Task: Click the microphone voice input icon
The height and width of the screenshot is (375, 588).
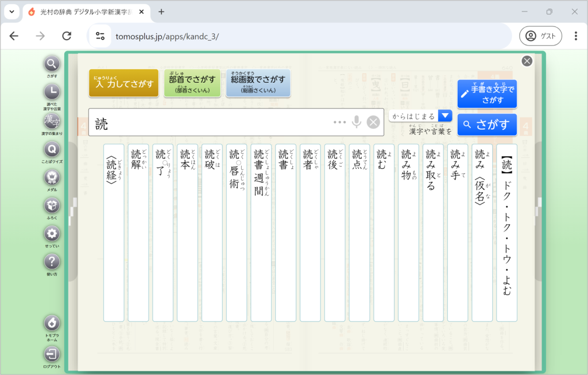Action: [x=357, y=122]
